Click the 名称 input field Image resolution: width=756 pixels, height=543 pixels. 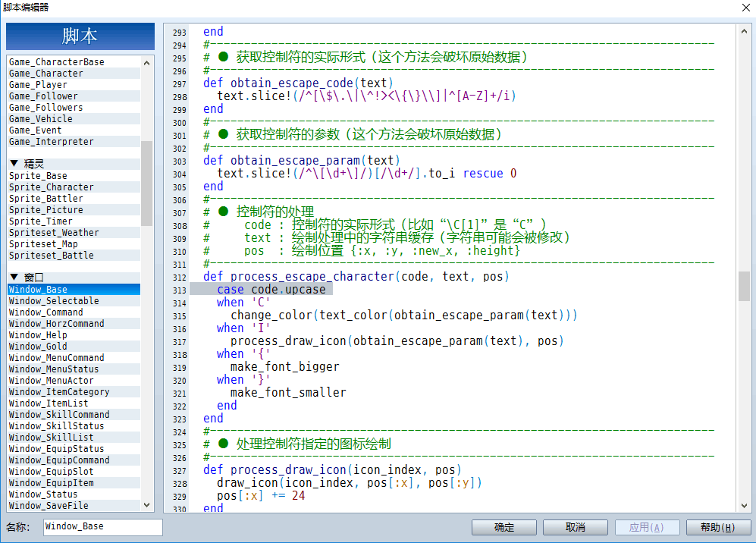click(x=102, y=526)
